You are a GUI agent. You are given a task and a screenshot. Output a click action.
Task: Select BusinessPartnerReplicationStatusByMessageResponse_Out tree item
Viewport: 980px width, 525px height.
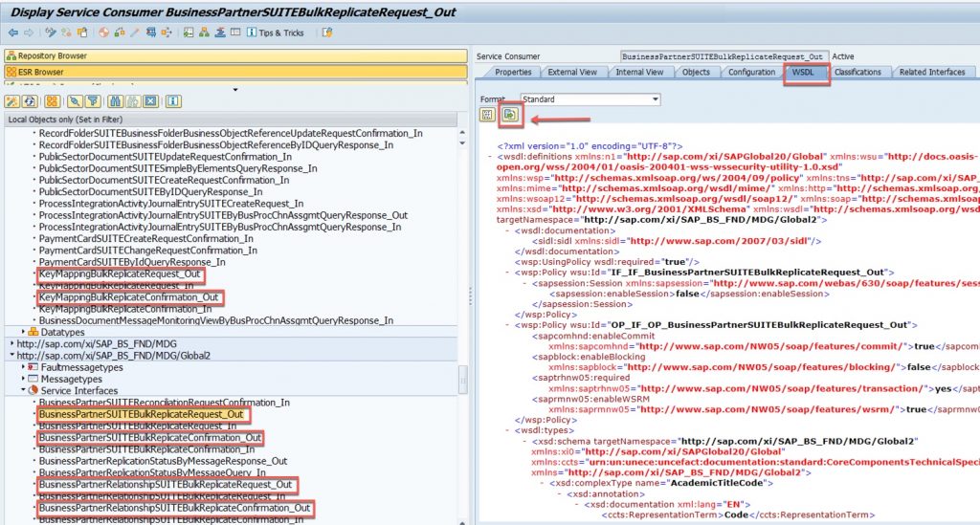tap(163, 461)
